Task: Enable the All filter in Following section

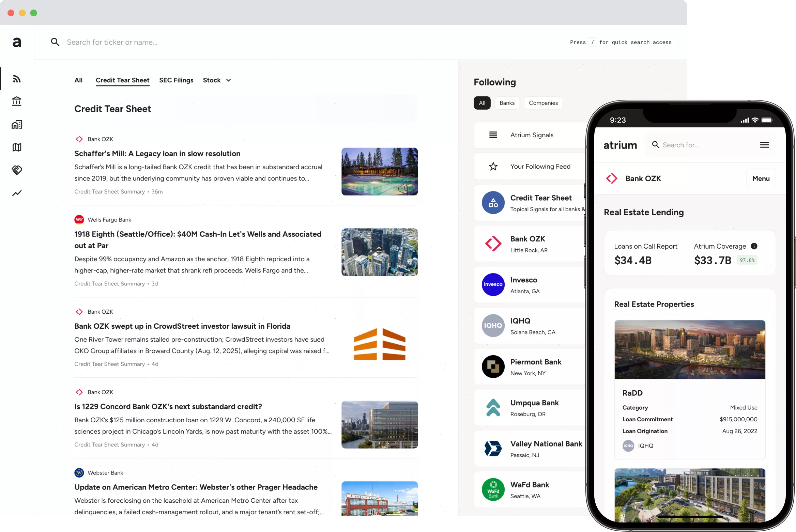Action: click(482, 103)
